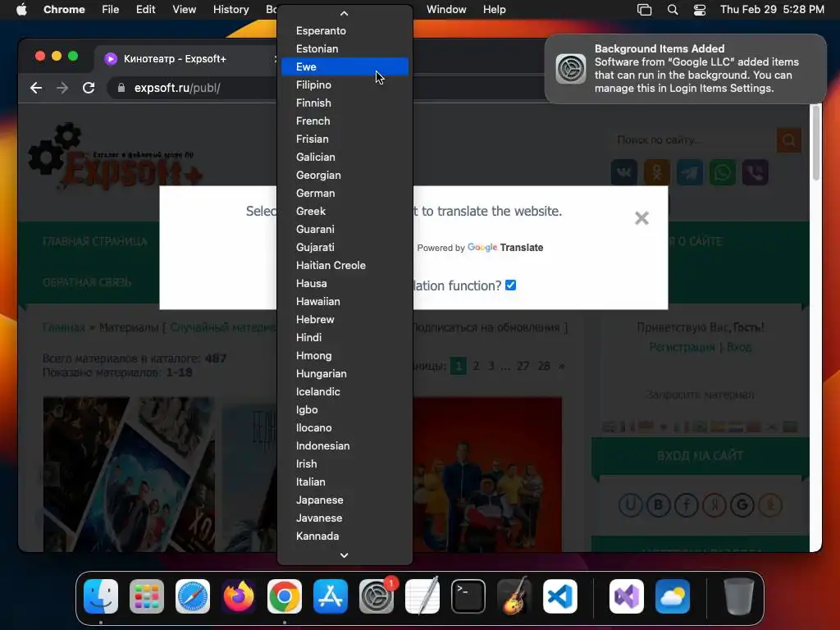
Task: Open the History menu
Action: click(231, 10)
